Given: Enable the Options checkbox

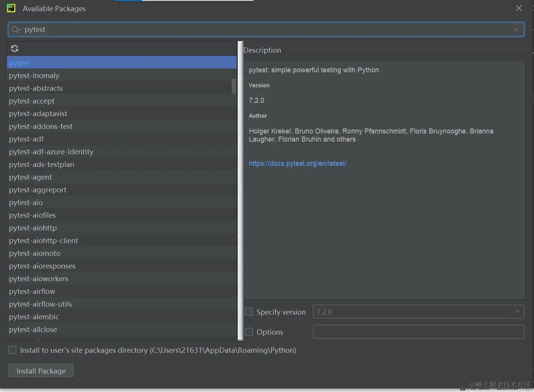Looking at the screenshot, I should (x=249, y=332).
